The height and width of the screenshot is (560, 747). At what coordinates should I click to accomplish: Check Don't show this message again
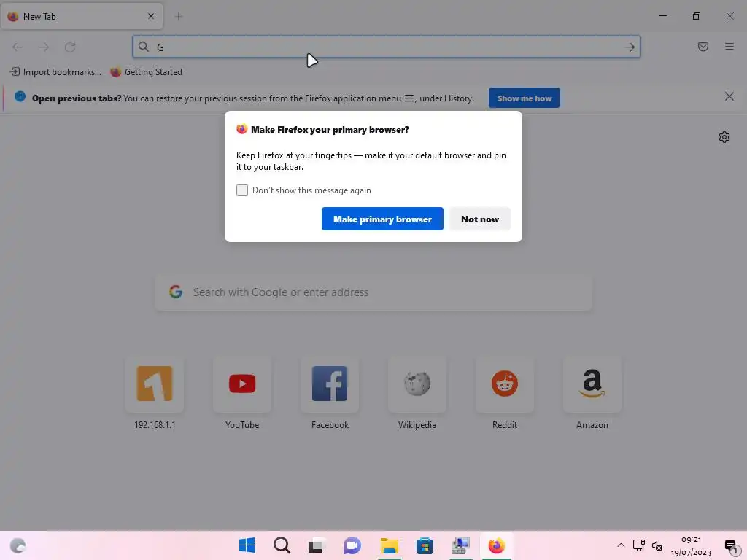(242, 190)
